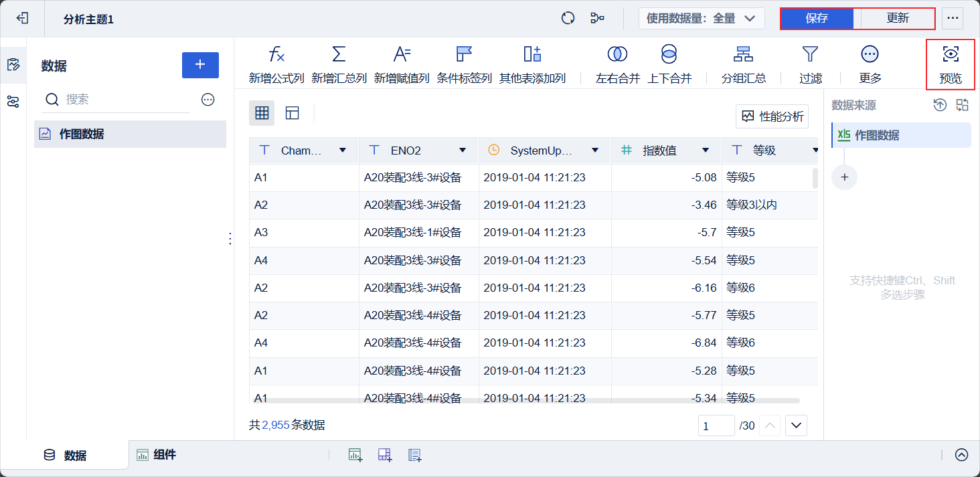Click the page number input field
This screenshot has height=477, width=980.
click(x=716, y=425)
